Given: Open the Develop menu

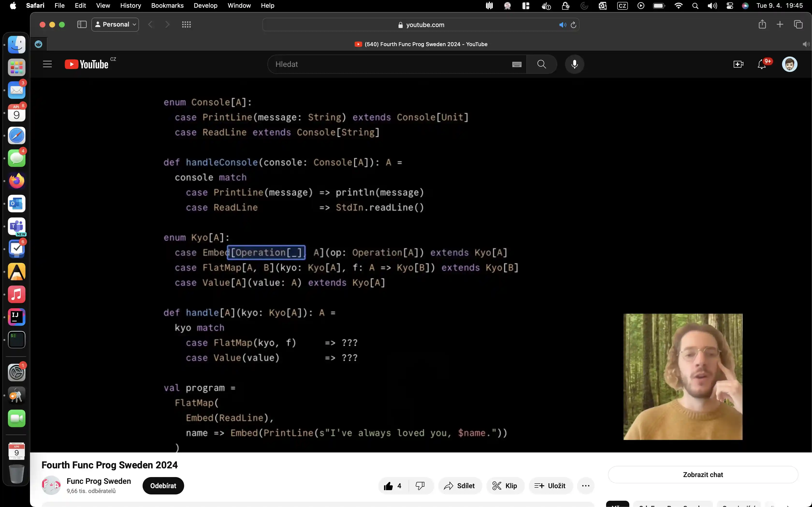Looking at the screenshot, I should coord(205,5).
